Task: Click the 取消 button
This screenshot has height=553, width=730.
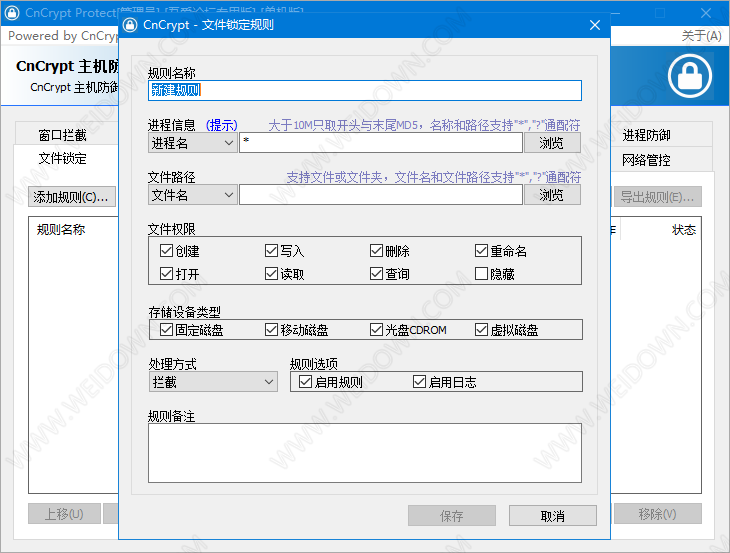Action: click(553, 516)
